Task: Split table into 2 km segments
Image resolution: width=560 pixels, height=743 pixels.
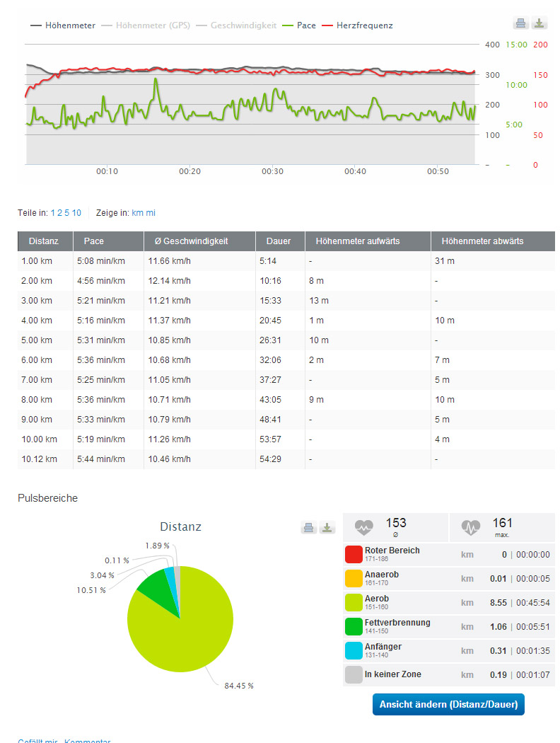Action: click(59, 212)
